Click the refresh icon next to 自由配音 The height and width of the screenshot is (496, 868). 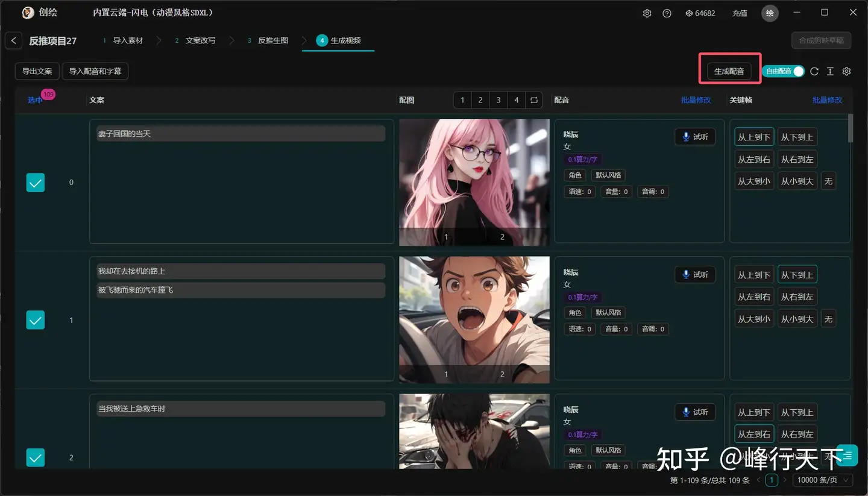pos(814,71)
